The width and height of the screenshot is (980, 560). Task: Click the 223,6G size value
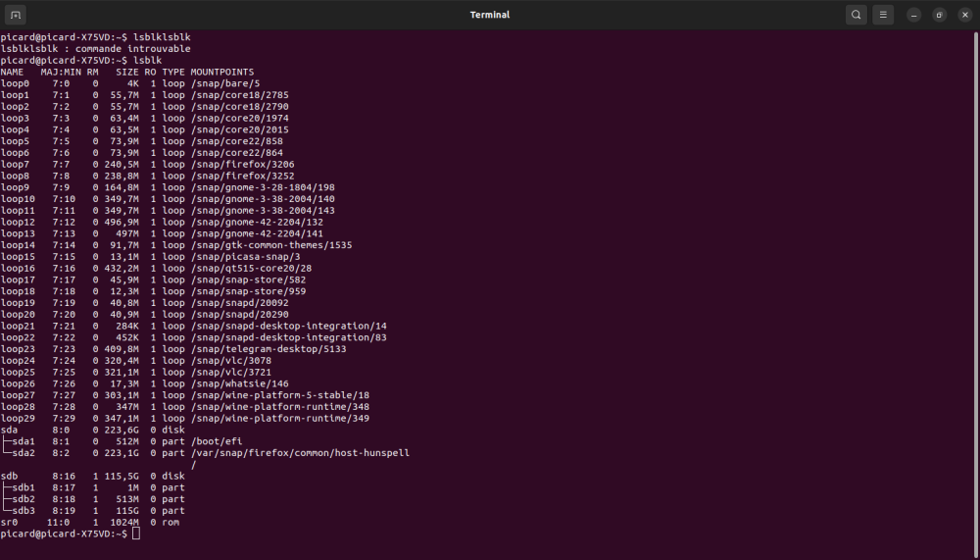click(122, 431)
